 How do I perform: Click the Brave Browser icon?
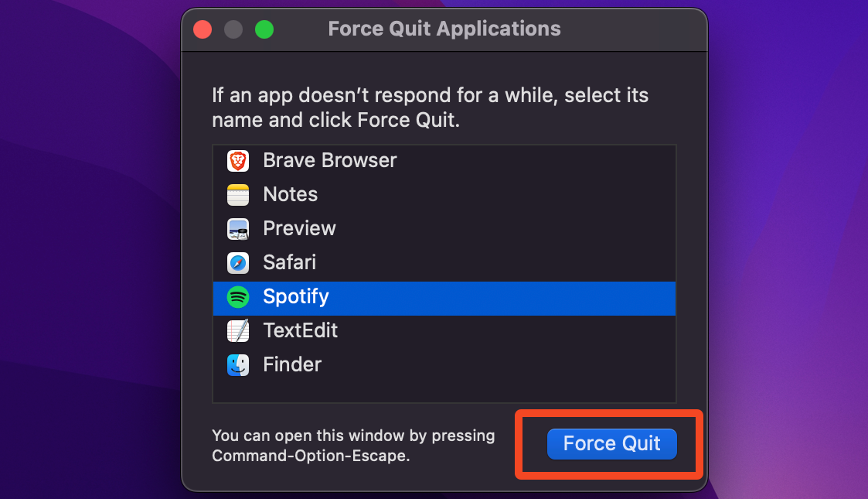coord(237,161)
